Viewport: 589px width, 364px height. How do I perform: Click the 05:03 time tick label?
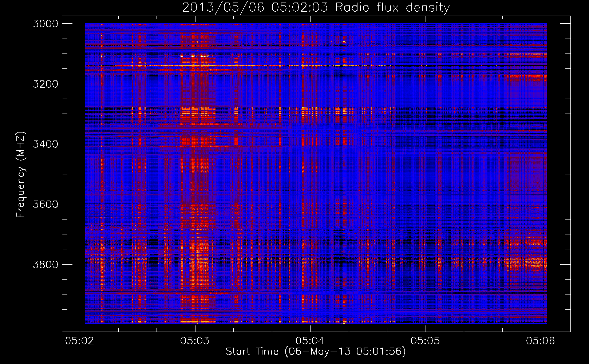[x=195, y=341]
